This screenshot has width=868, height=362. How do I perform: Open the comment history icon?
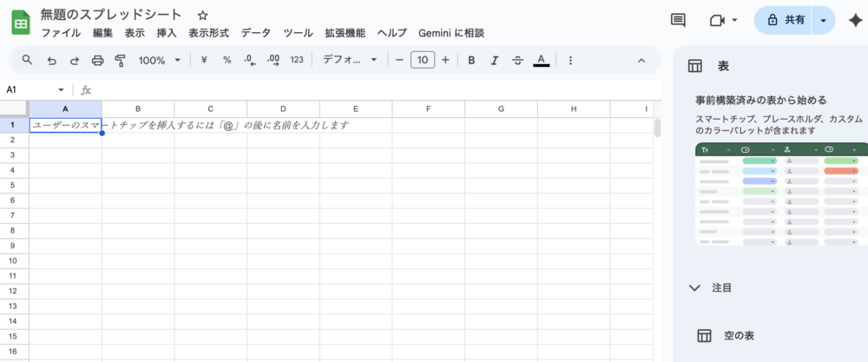678,20
